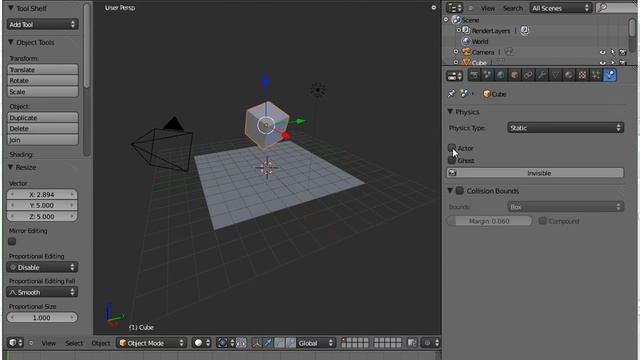
Task: Collapse the Physics panel
Action: pyautogui.click(x=450, y=112)
